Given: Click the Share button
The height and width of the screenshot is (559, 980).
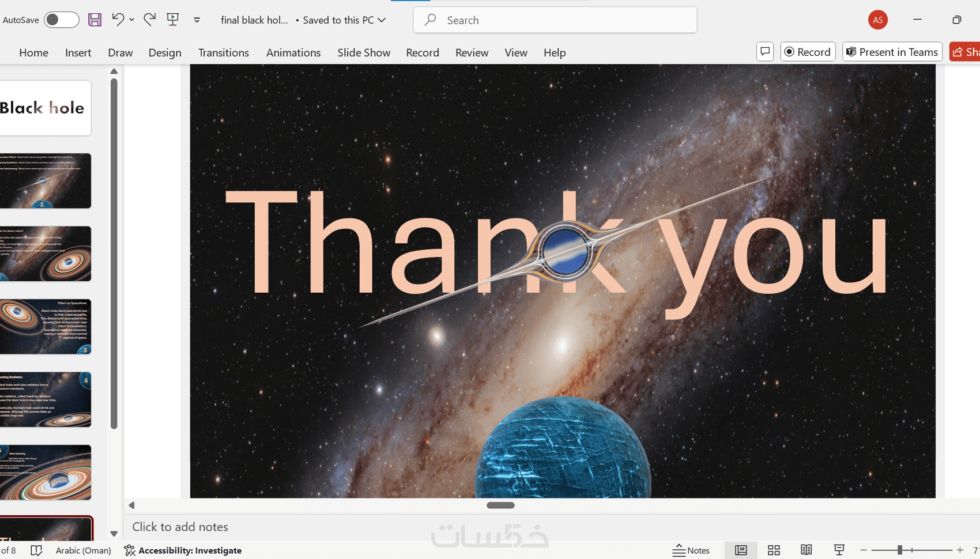Looking at the screenshot, I should (x=965, y=52).
